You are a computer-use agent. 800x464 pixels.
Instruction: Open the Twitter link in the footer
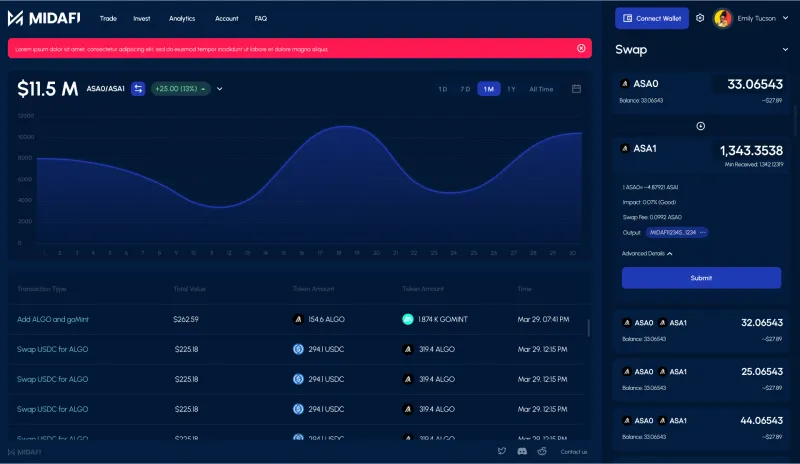pos(502,452)
